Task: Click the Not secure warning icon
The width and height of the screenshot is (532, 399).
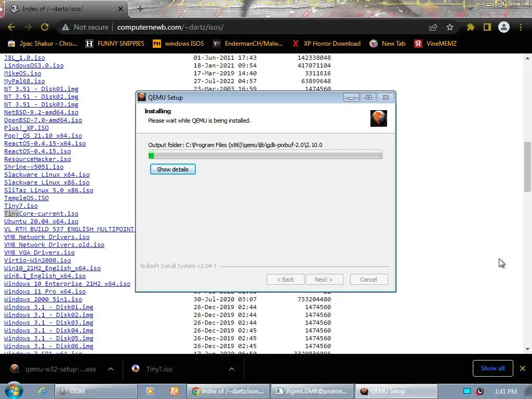Action: (65, 27)
